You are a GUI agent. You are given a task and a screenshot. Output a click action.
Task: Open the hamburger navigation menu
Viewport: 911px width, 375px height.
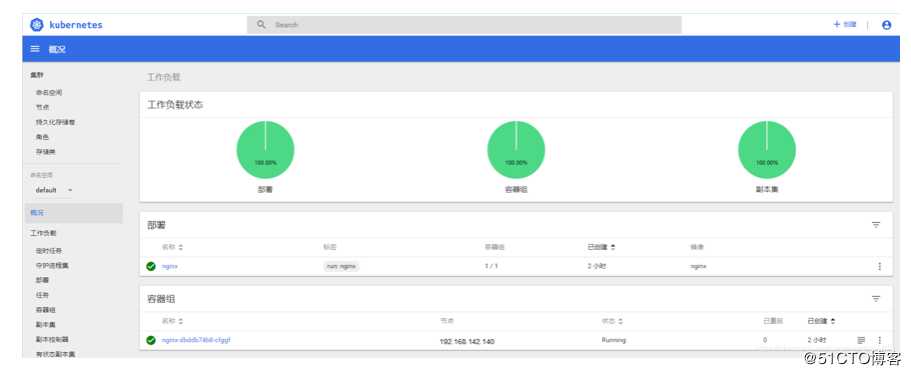click(x=35, y=49)
